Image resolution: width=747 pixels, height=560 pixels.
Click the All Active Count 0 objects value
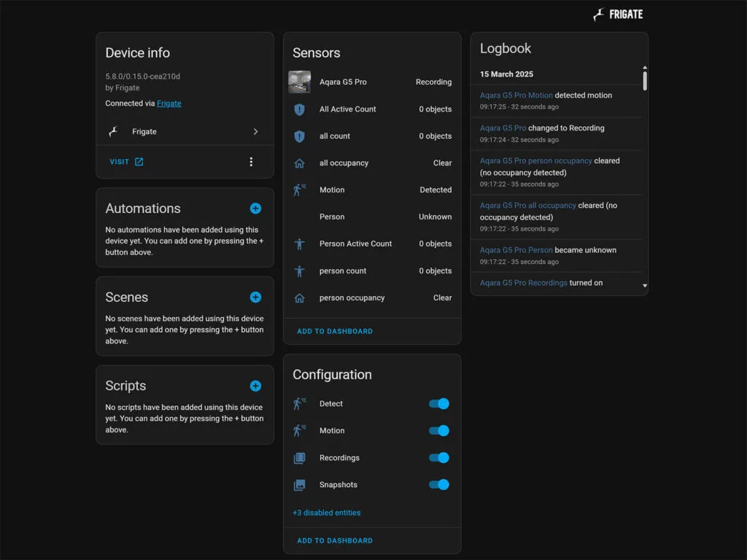pos(435,109)
